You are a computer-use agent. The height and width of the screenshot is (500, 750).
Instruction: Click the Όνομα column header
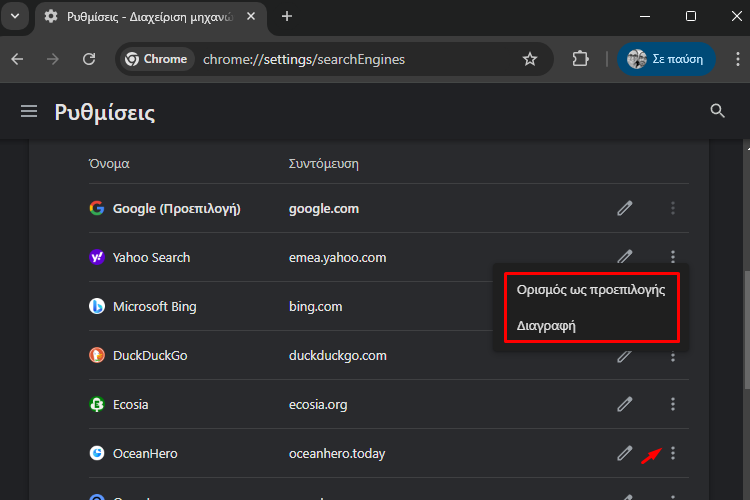point(109,164)
